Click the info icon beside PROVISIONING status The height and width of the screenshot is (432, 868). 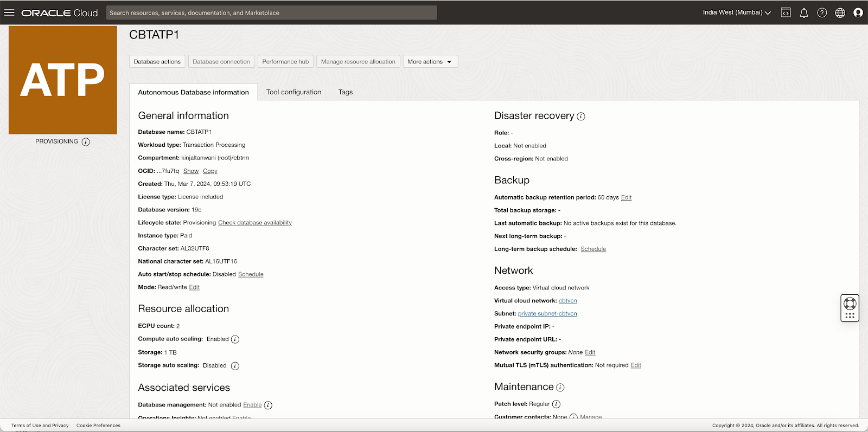click(86, 142)
